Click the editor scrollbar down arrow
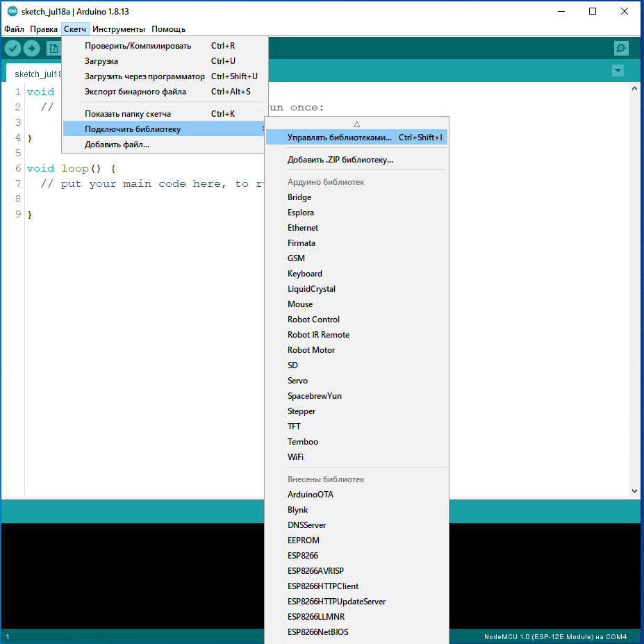This screenshot has height=644, width=644. (x=634, y=490)
